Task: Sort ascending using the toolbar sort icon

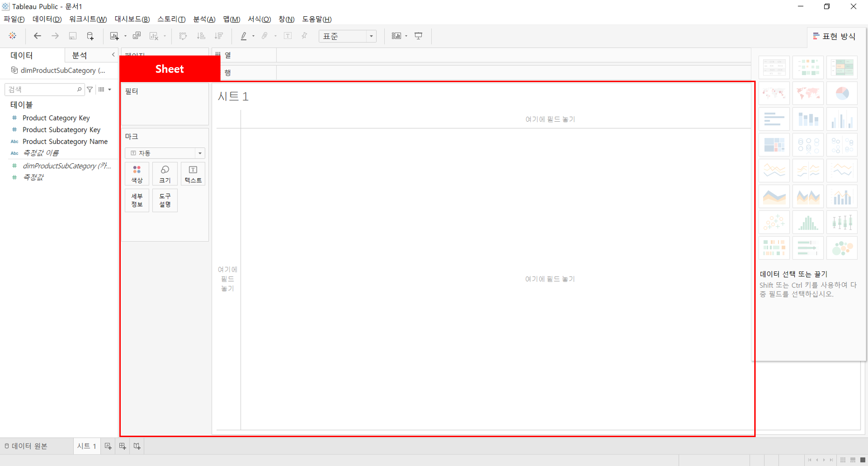Action: tap(201, 36)
